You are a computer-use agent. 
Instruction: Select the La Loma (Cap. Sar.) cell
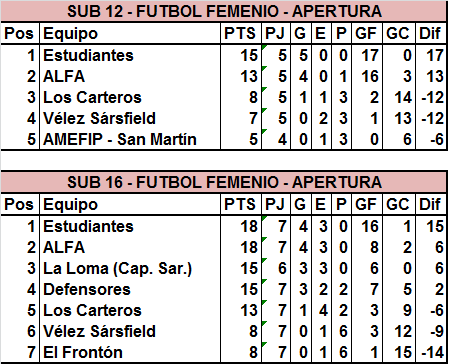pyautogui.click(x=130, y=268)
